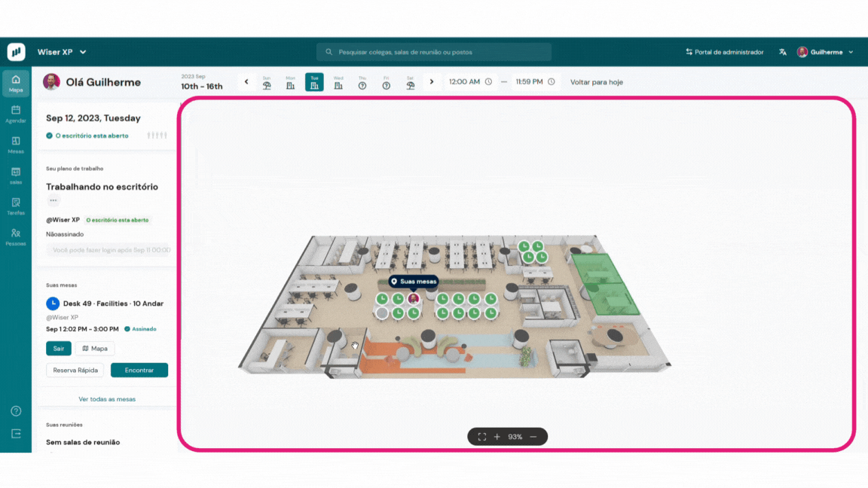
Task: Select Mon in week selector
Action: (x=291, y=82)
